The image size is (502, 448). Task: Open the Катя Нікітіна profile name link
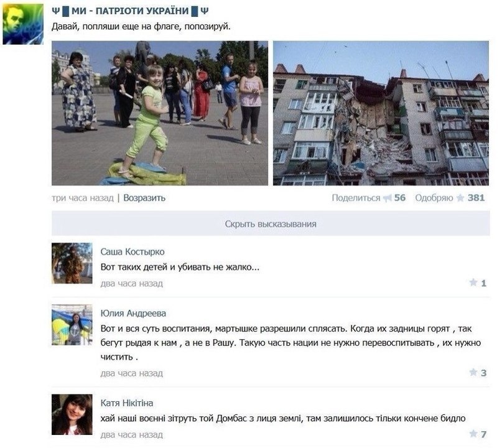[127, 403]
